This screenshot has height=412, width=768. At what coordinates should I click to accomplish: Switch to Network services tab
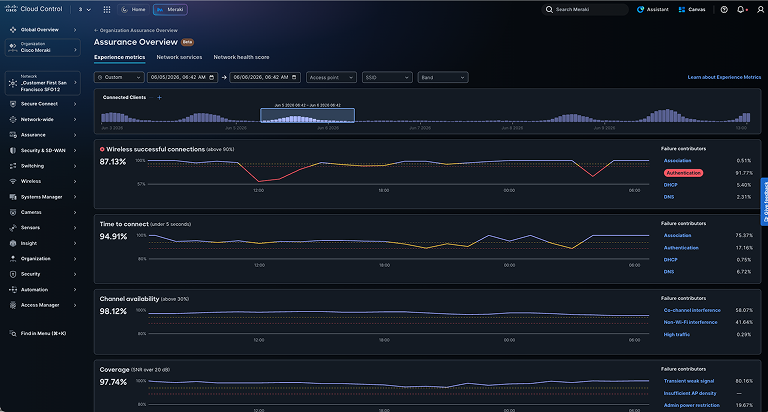[x=179, y=57]
